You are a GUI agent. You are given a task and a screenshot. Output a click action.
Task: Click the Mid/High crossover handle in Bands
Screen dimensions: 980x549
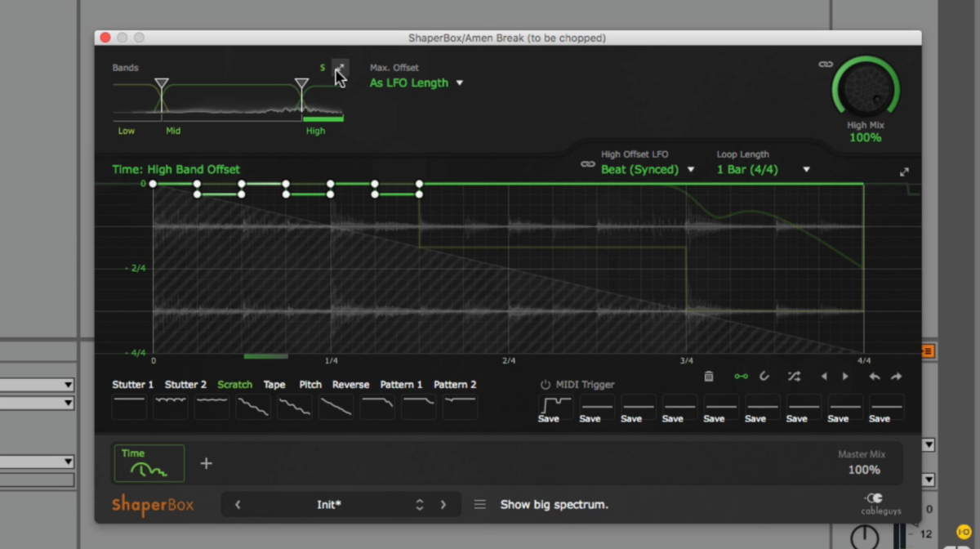point(301,83)
